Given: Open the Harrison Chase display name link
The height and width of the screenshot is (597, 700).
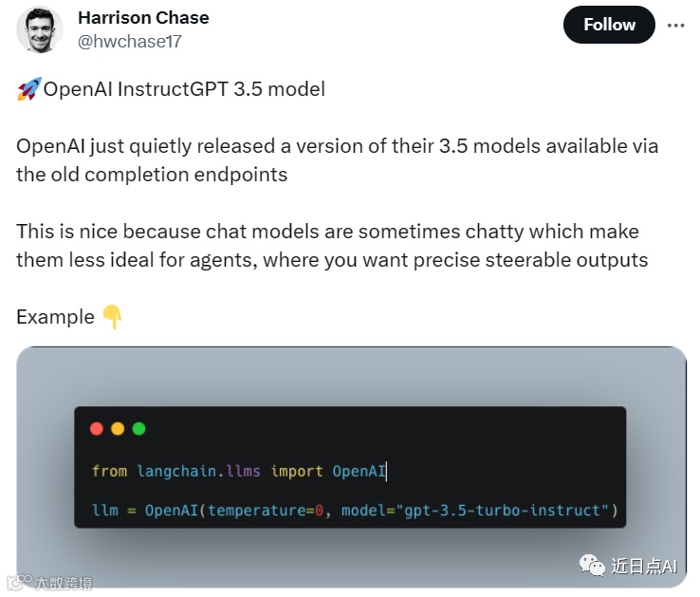Looking at the screenshot, I should (x=143, y=18).
